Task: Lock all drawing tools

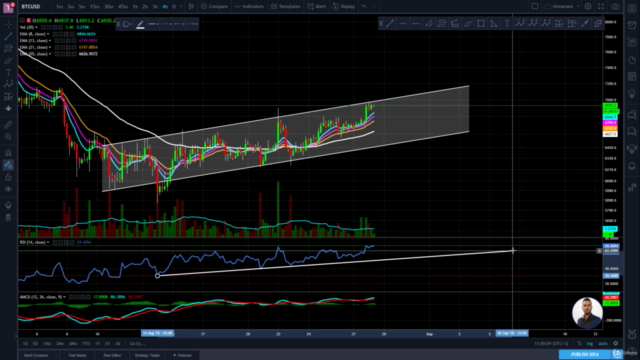Action: tap(8, 177)
